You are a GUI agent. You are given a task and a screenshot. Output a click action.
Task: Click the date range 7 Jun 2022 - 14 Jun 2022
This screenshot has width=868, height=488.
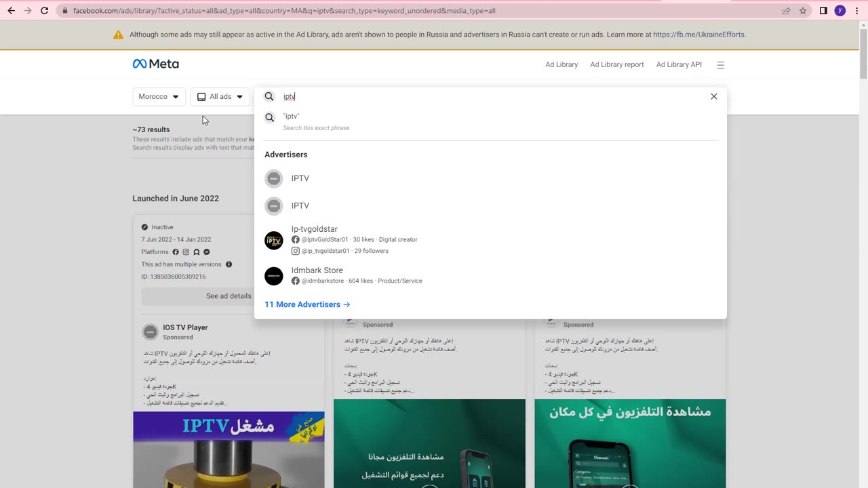(176, 239)
